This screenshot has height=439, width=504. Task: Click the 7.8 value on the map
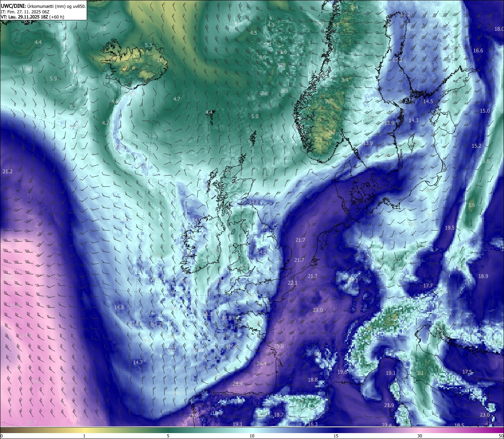(264, 93)
